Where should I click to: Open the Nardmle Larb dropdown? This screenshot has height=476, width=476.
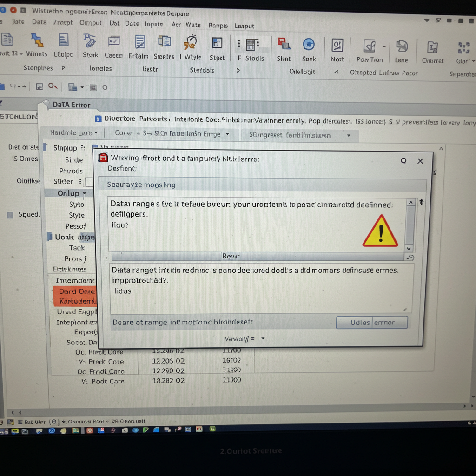[74, 132]
